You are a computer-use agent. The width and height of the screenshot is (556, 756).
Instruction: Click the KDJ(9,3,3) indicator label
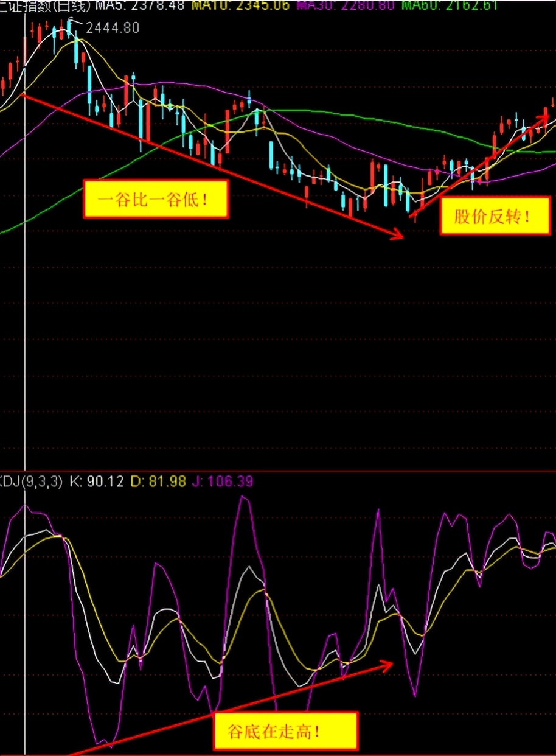(31, 481)
